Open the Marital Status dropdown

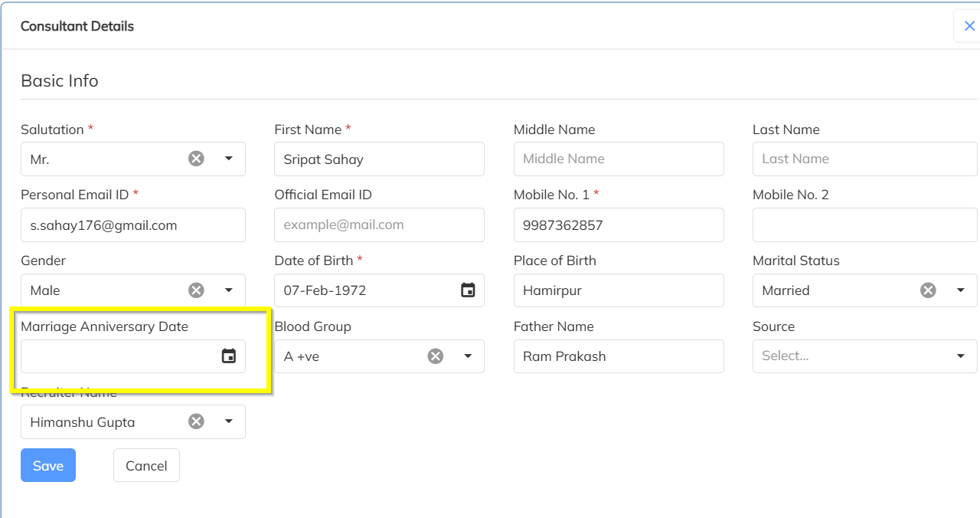pos(961,290)
